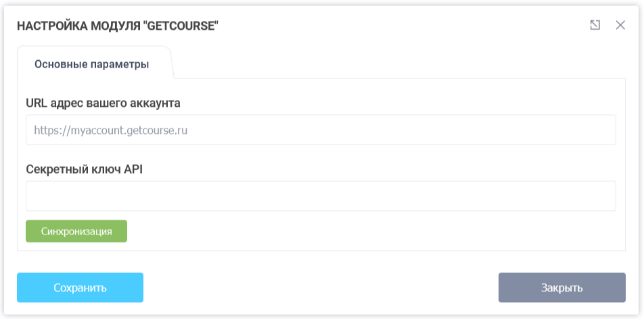Select the myaccount.getcourse.ru placeholder field

coord(321,129)
